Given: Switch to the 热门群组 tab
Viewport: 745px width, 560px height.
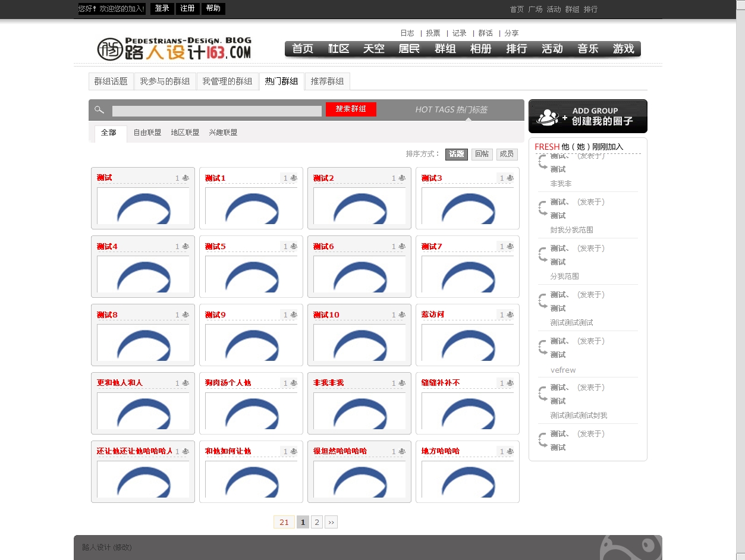Looking at the screenshot, I should 282,81.
